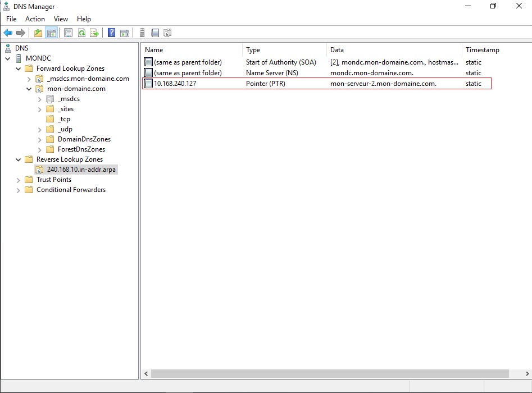This screenshot has width=532, height=393.
Task: Expand DomainDnsZones folder
Action: [x=40, y=139]
